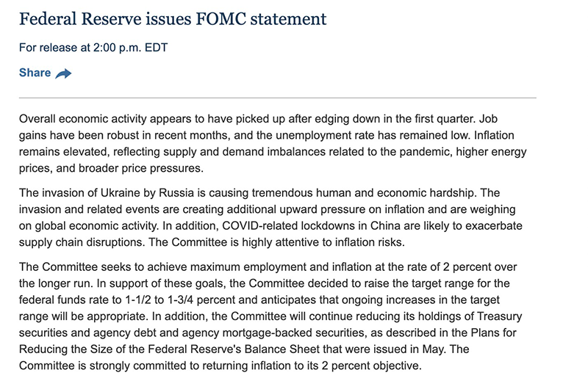
Task: Click the 'Federal Reserve issues FOMC statement' heading
Action: [x=173, y=19]
